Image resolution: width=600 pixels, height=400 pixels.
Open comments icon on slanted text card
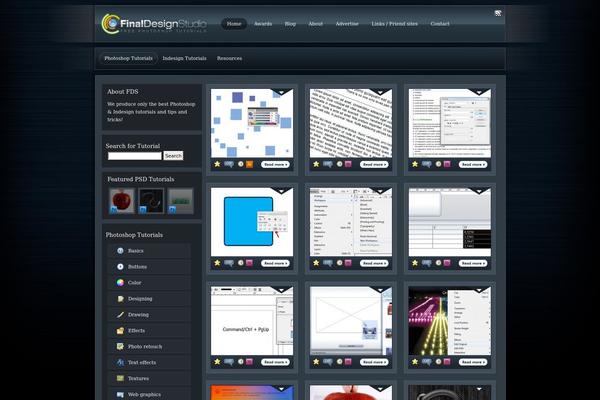click(x=328, y=164)
